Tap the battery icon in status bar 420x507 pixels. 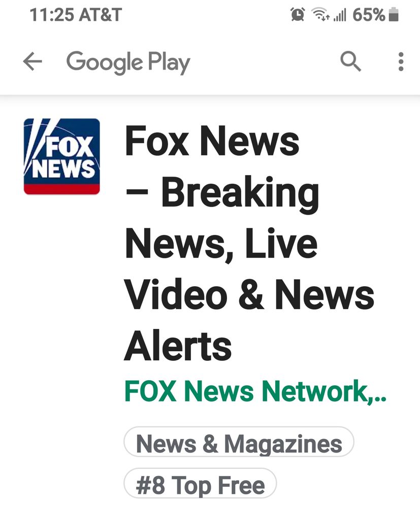(394, 15)
